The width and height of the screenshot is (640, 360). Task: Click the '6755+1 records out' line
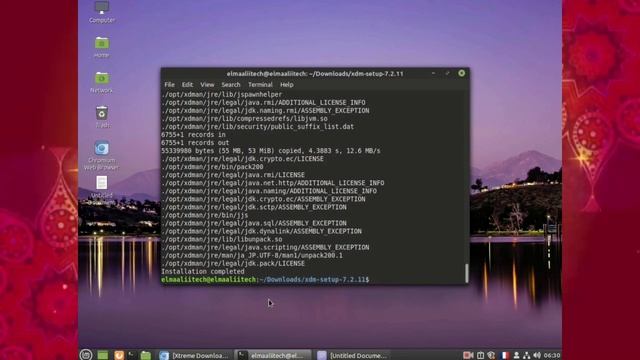coord(195,143)
